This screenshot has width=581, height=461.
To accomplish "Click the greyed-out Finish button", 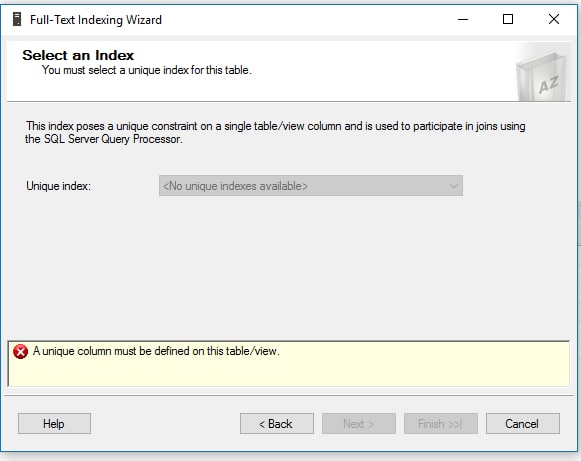I will point(441,423).
